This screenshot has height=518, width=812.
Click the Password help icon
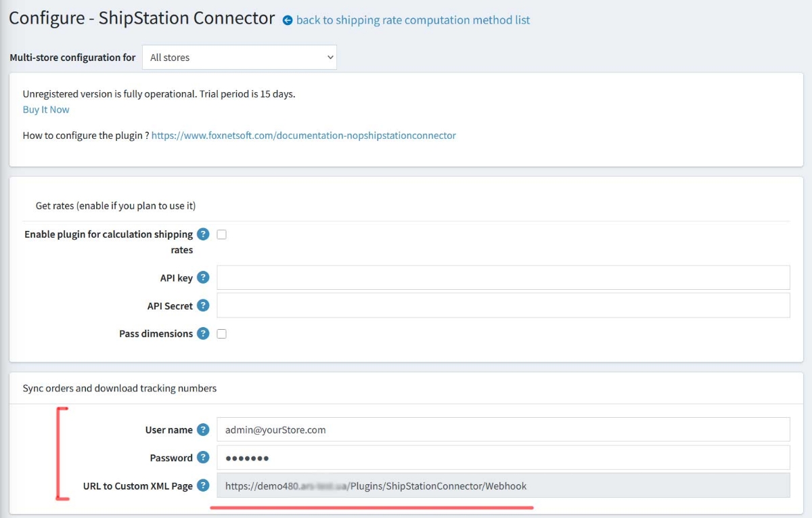pyautogui.click(x=203, y=457)
